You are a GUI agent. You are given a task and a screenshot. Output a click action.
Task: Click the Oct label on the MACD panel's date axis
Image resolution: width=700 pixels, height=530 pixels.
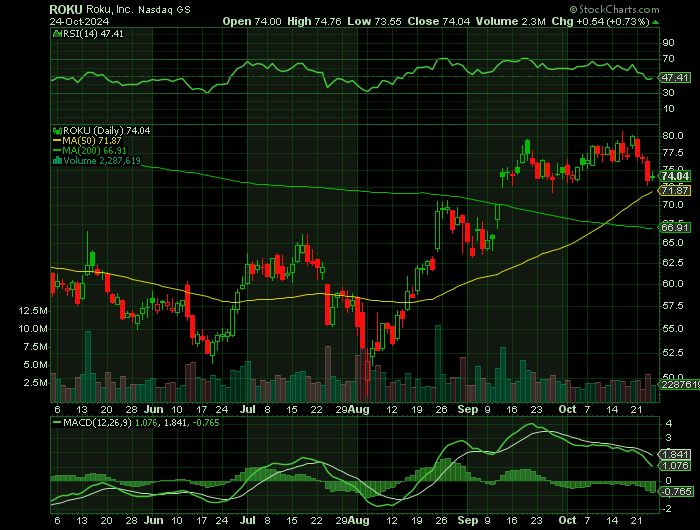[567, 521]
